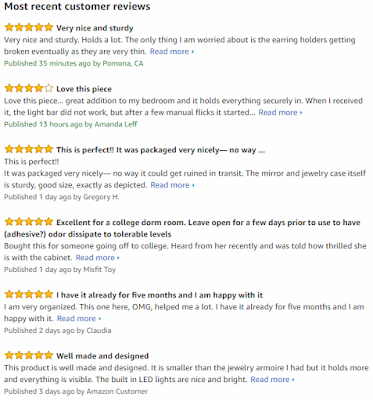Expand 'Read more' on the earring holders review
This screenshot has width=373, height=400.
pos(172,52)
